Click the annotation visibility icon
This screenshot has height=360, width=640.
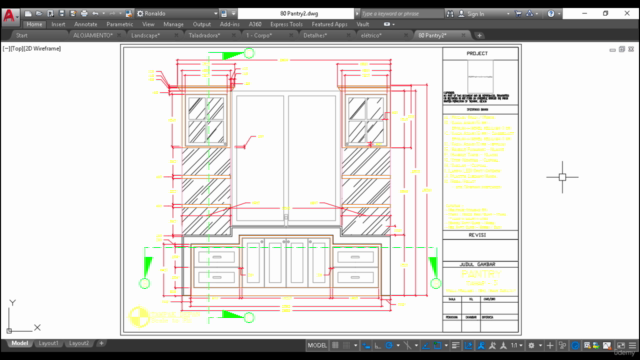481,345
